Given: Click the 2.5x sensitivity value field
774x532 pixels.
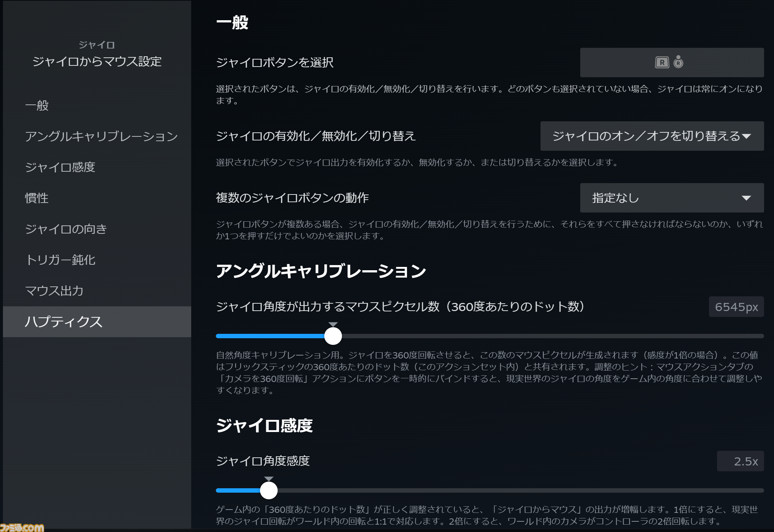Looking at the screenshot, I should (740, 461).
